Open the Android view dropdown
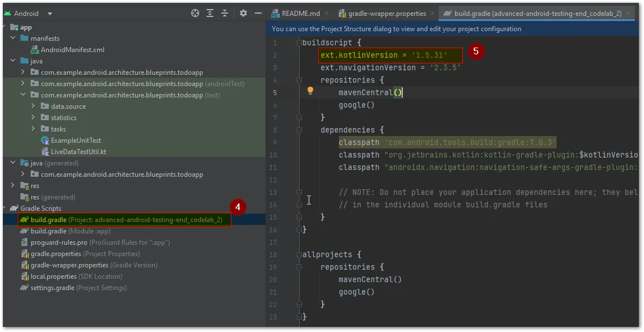 tap(50, 14)
